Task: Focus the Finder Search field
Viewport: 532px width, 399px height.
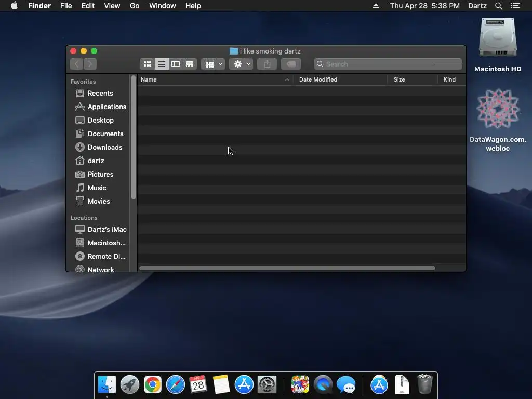Action: point(388,64)
